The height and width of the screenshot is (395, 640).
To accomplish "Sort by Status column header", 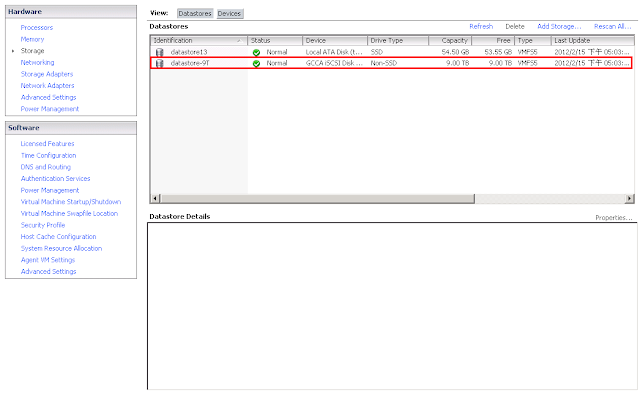I will [x=275, y=40].
